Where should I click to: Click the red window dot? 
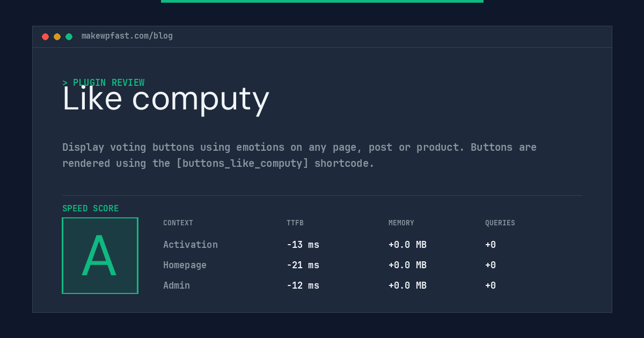click(x=45, y=37)
